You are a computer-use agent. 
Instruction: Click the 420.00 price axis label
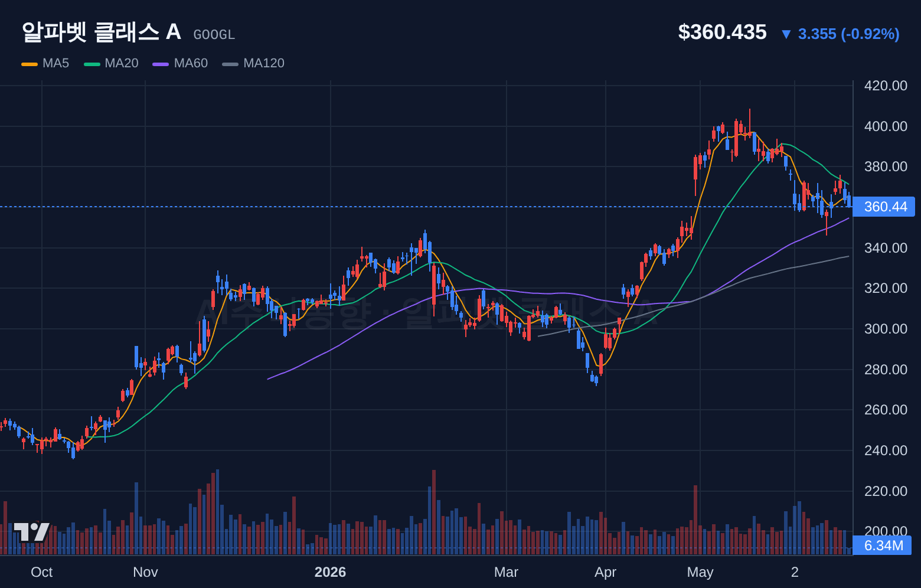(x=886, y=86)
